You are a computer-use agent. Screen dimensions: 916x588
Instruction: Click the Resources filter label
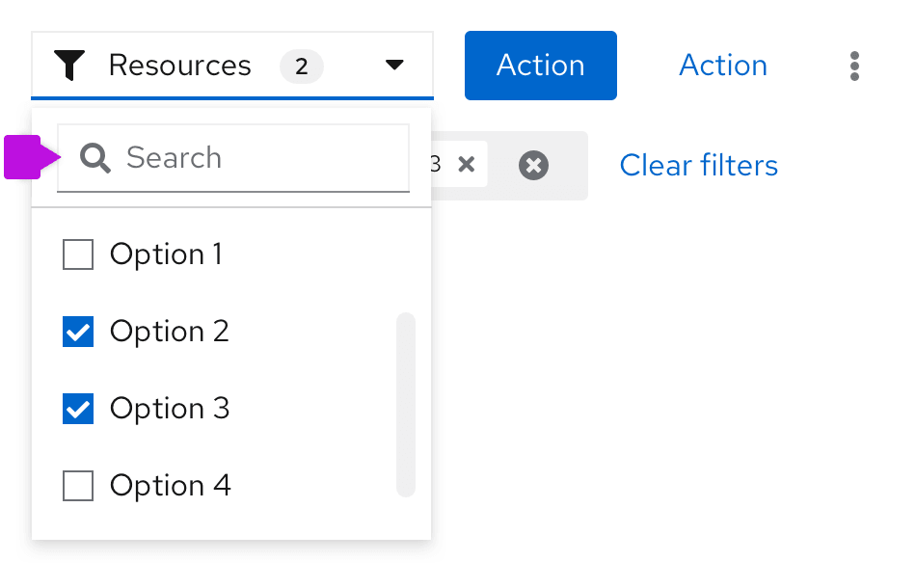tap(179, 66)
